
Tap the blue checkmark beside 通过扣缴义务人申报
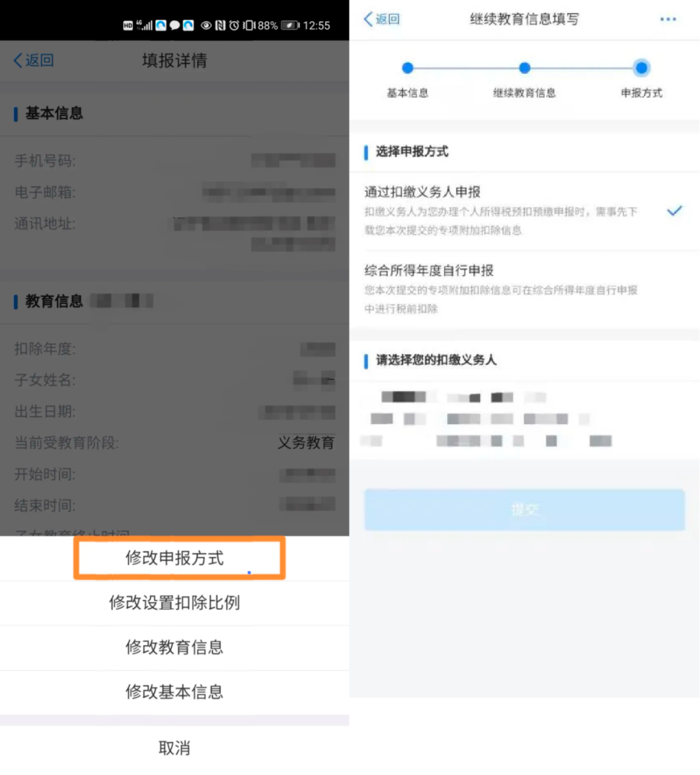click(674, 211)
